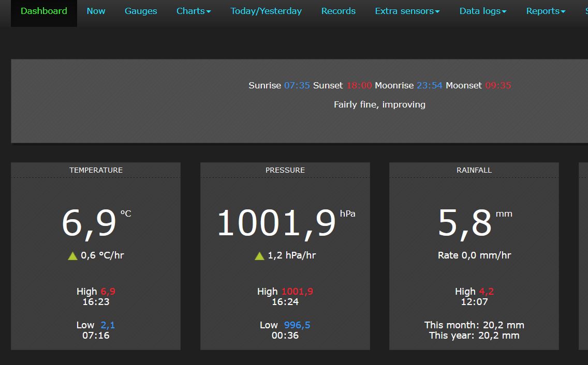Click the sunrise time 07:35
Viewport: 588px width, 365px height.
(297, 85)
